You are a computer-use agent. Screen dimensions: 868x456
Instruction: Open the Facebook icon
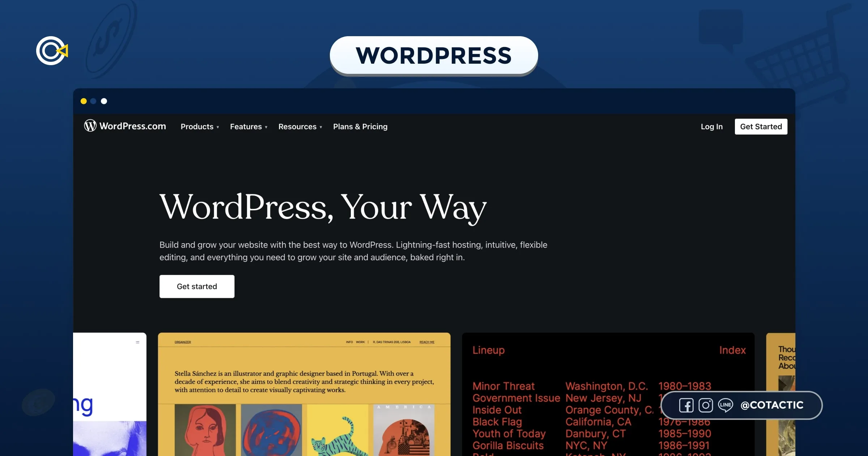(686, 405)
